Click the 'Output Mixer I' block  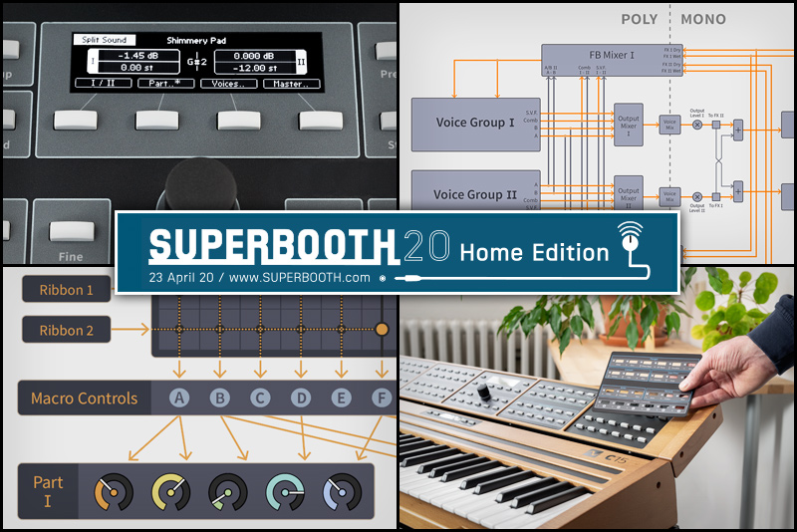tap(629, 125)
